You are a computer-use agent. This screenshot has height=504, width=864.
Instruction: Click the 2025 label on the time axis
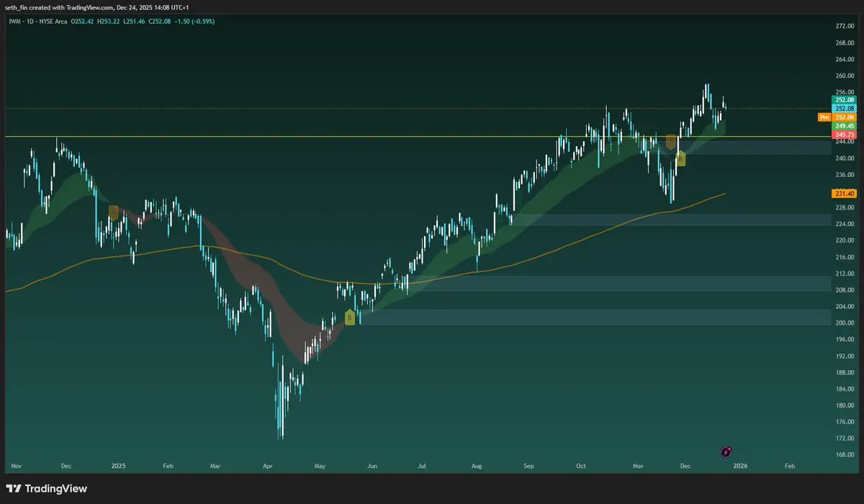click(119, 466)
